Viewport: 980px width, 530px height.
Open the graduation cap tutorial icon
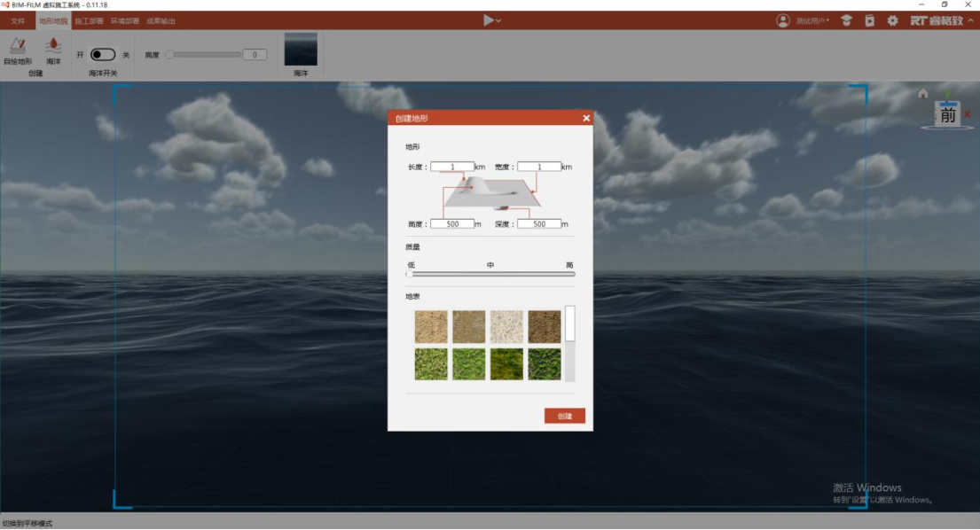pyautogui.click(x=846, y=20)
